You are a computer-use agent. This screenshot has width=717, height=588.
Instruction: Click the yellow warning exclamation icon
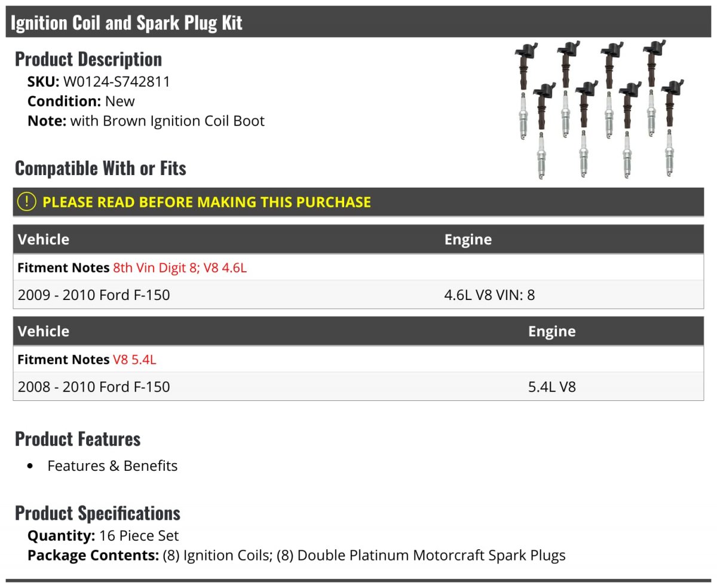27,202
